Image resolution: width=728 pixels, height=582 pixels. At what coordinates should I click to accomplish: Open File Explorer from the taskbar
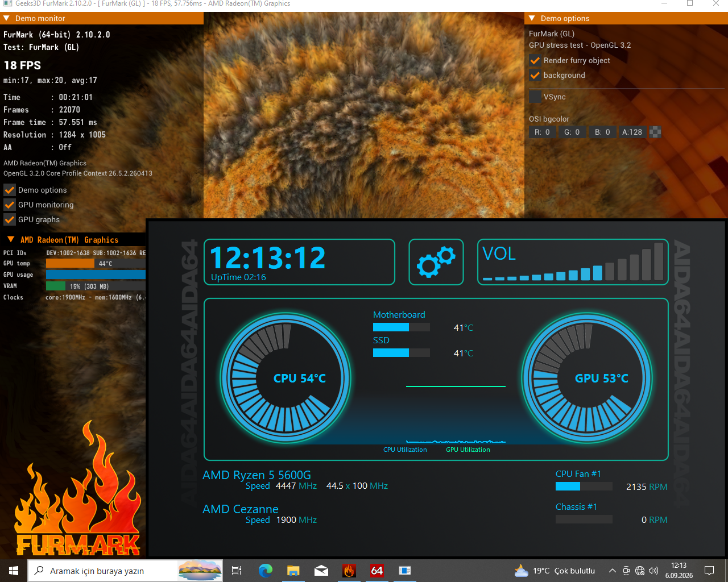[x=293, y=571]
